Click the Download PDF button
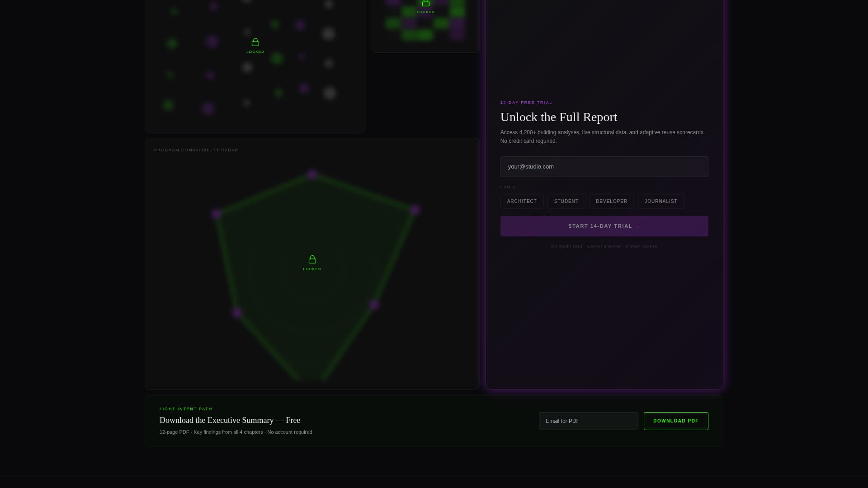 [676, 421]
